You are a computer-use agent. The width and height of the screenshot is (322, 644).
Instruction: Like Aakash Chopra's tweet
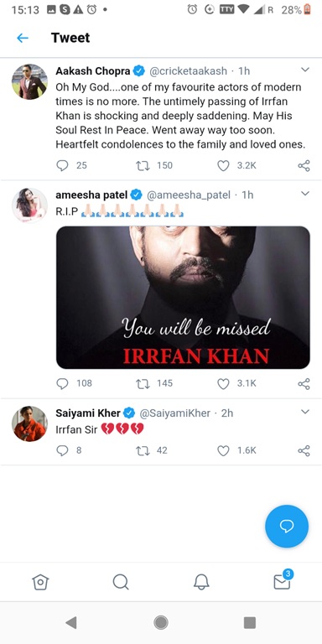(x=223, y=165)
